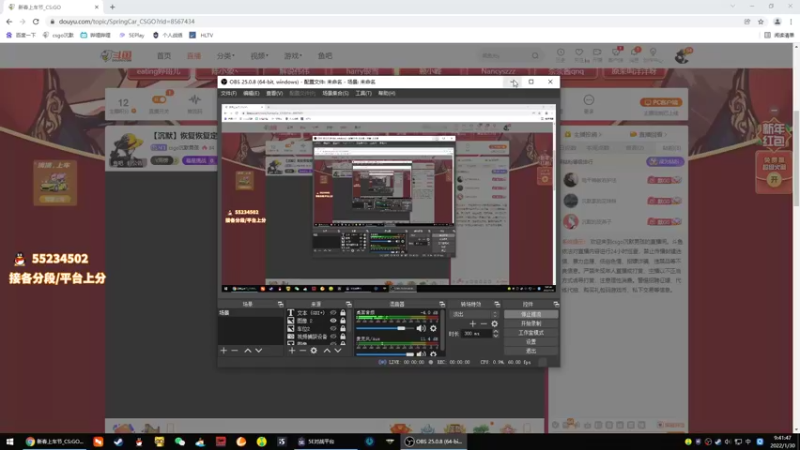Adjust transition duration stepper arrows
The height and width of the screenshot is (450, 800).
click(x=495, y=334)
